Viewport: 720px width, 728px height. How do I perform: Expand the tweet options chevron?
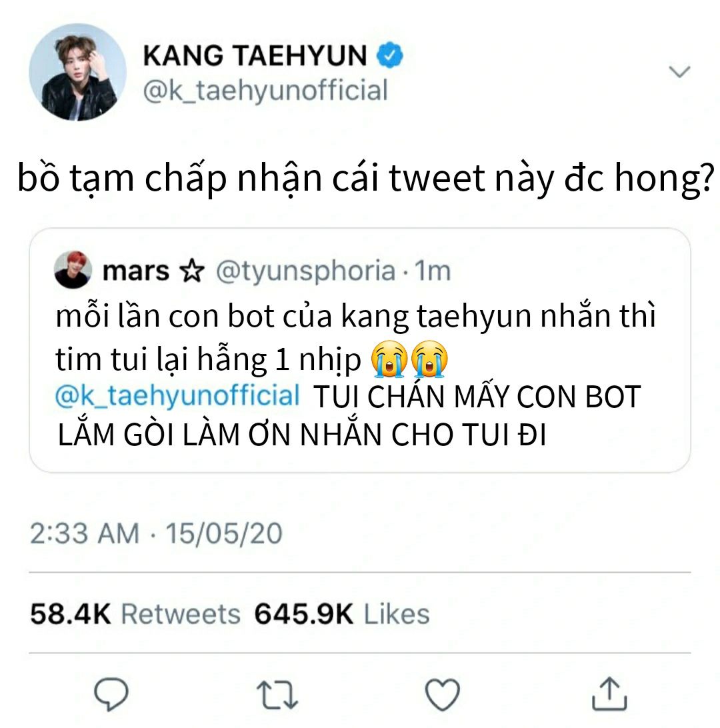(679, 71)
